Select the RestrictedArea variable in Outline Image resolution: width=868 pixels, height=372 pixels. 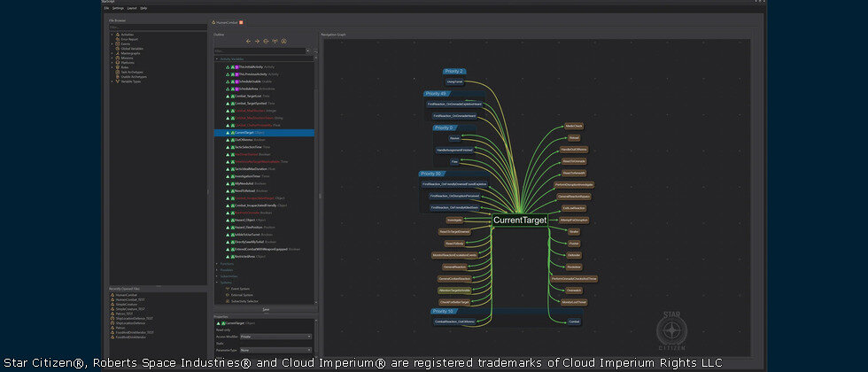click(x=264, y=256)
